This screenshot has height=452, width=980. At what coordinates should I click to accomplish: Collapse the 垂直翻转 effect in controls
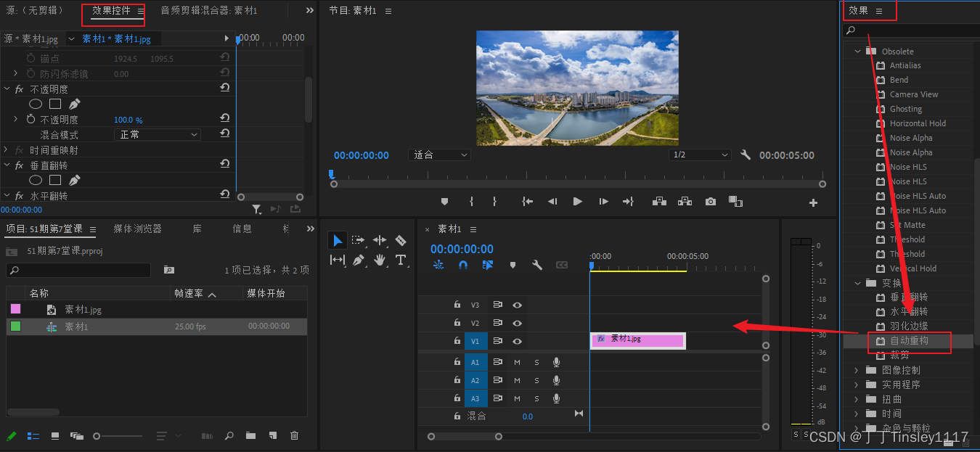(x=7, y=165)
